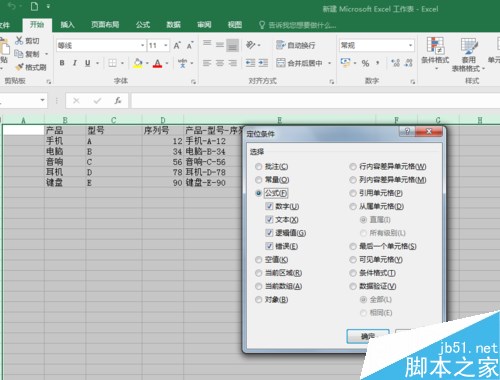Apply the red font color
Screen dimensions: 500x380
157,63
